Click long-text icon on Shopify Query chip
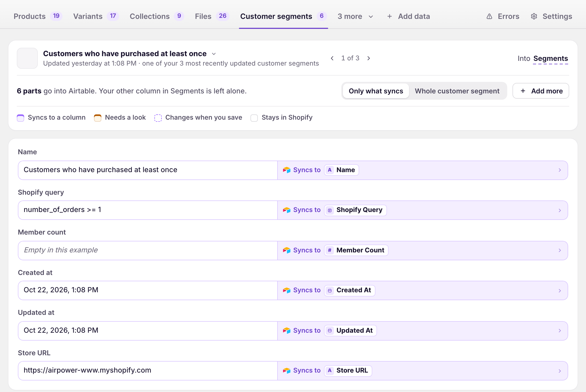586x392 pixels. pyautogui.click(x=330, y=210)
